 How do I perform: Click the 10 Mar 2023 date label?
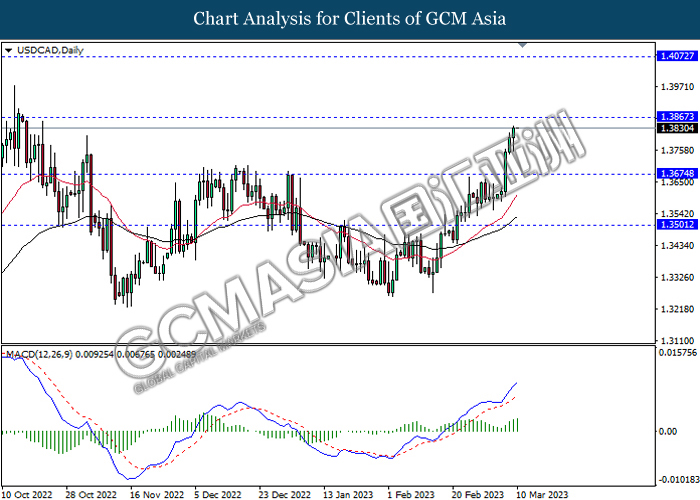[542, 495]
